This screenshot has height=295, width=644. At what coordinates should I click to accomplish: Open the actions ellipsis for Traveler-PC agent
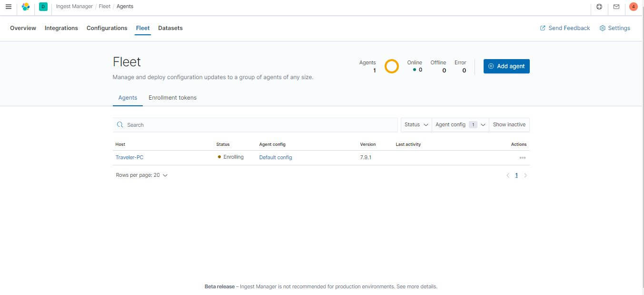(522, 157)
